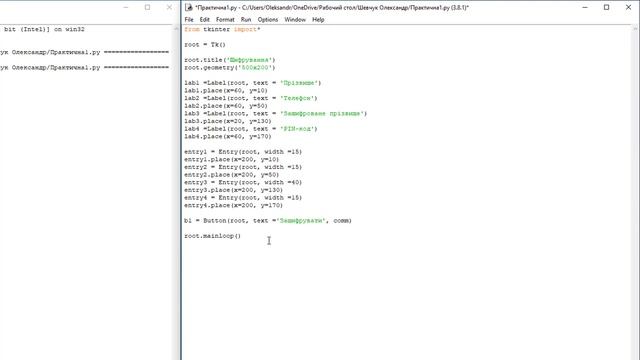The height and width of the screenshot is (360, 640).
Task: Click the b1 = Button line
Action: click(268, 220)
